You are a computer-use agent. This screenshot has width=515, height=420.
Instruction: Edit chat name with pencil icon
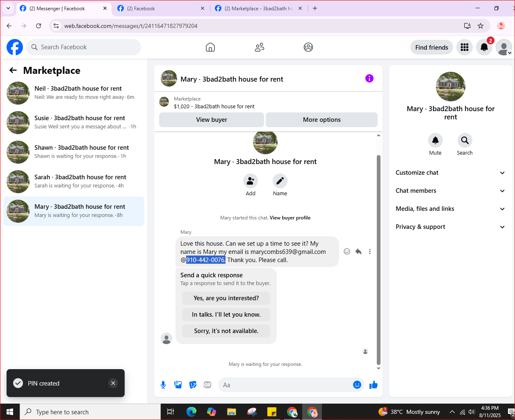(280, 181)
